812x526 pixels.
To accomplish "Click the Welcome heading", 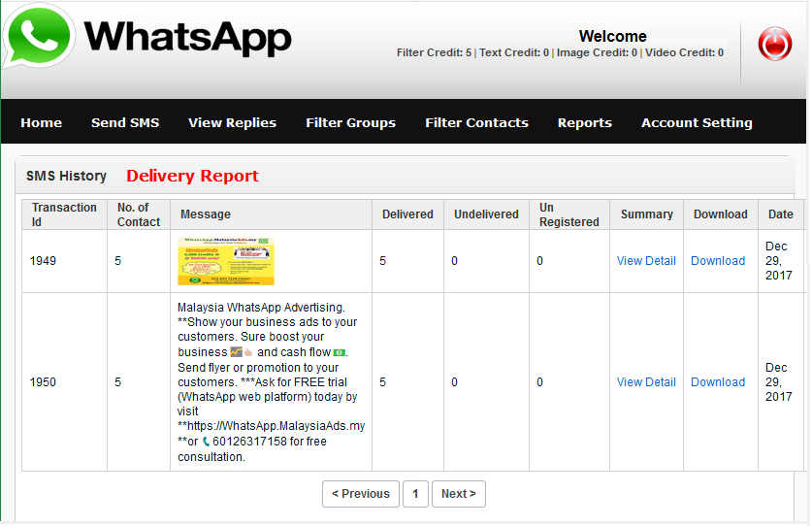I will pyautogui.click(x=612, y=36).
